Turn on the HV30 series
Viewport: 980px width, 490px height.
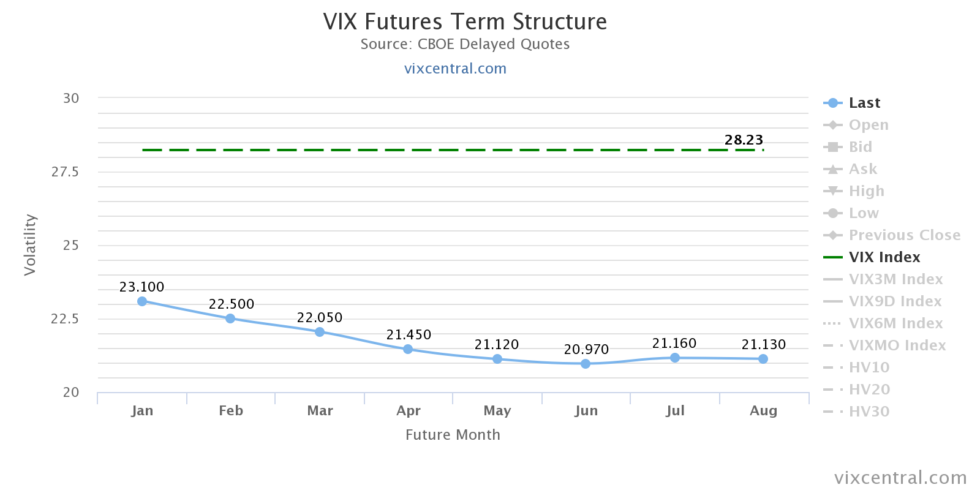point(869,412)
